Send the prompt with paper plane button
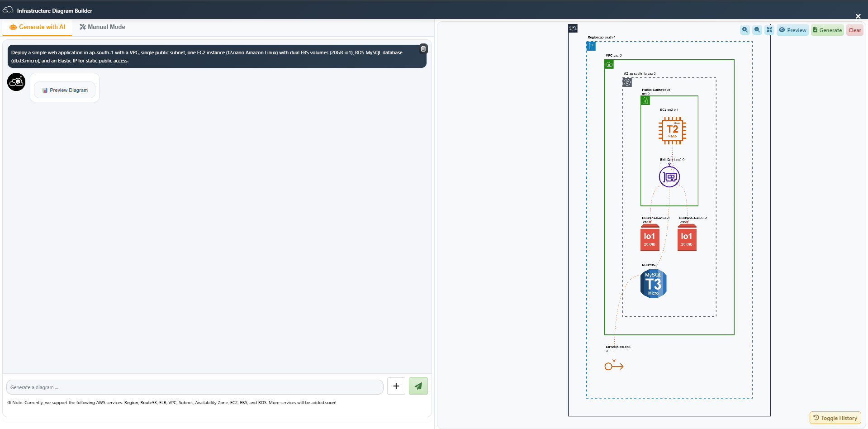 click(418, 386)
